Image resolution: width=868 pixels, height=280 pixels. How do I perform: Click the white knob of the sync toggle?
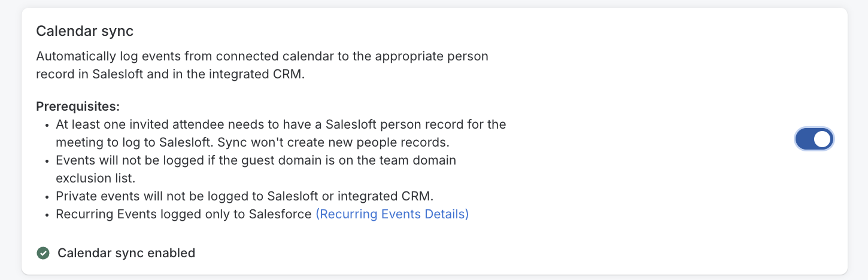pyautogui.click(x=823, y=139)
